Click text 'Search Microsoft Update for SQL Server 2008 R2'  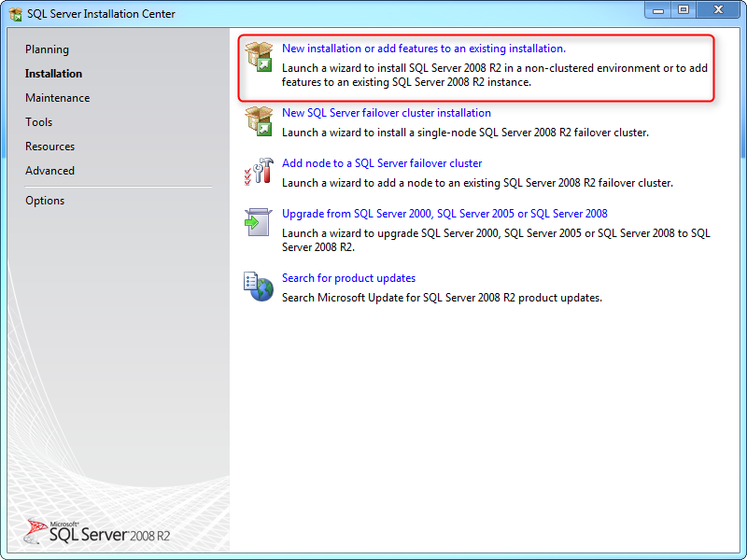399,298
